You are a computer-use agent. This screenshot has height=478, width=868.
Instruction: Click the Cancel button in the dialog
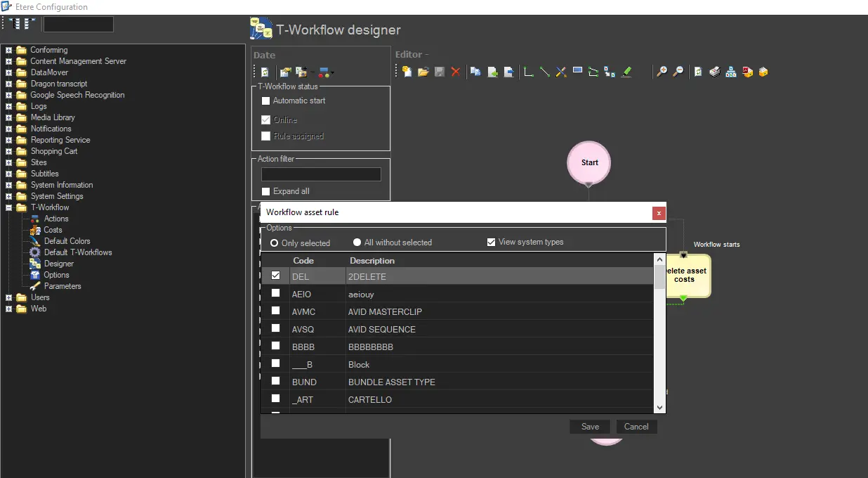[636, 427]
